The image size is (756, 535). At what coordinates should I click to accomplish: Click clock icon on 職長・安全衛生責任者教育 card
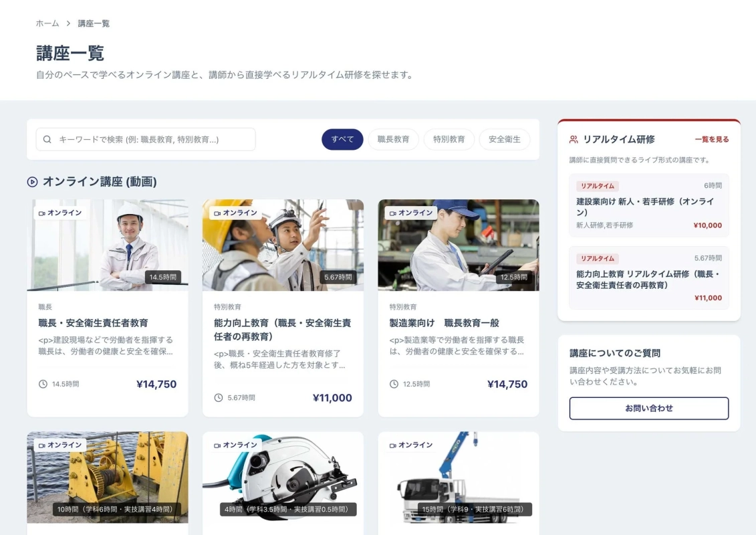pyautogui.click(x=43, y=385)
